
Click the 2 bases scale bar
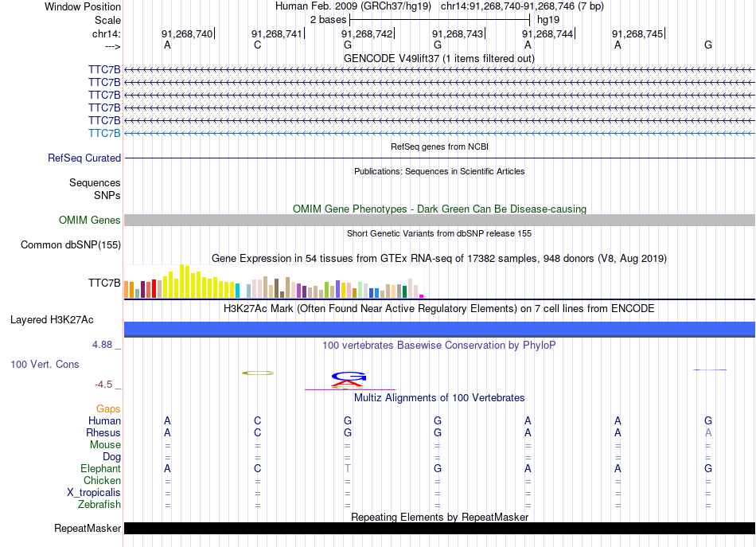pyautogui.click(x=440, y=20)
